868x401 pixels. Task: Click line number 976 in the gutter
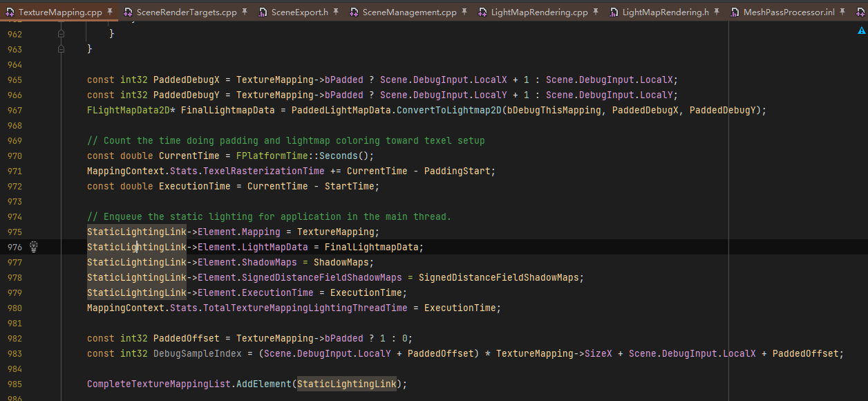[15, 247]
